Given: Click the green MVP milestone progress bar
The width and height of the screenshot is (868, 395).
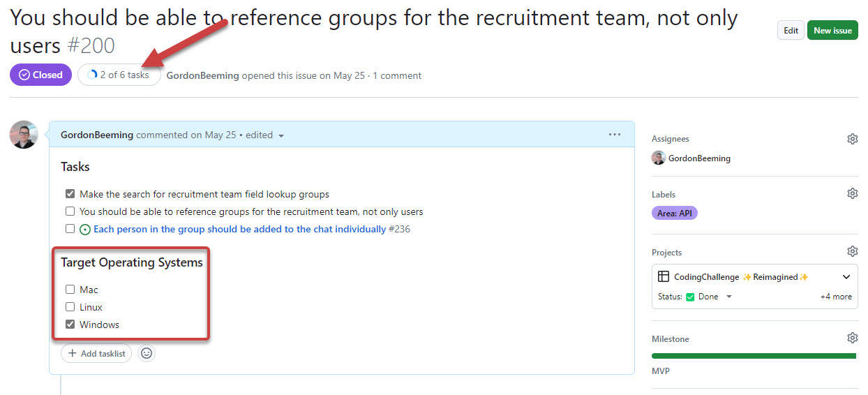Looking at the screenshot, I should tap(754, 356).
